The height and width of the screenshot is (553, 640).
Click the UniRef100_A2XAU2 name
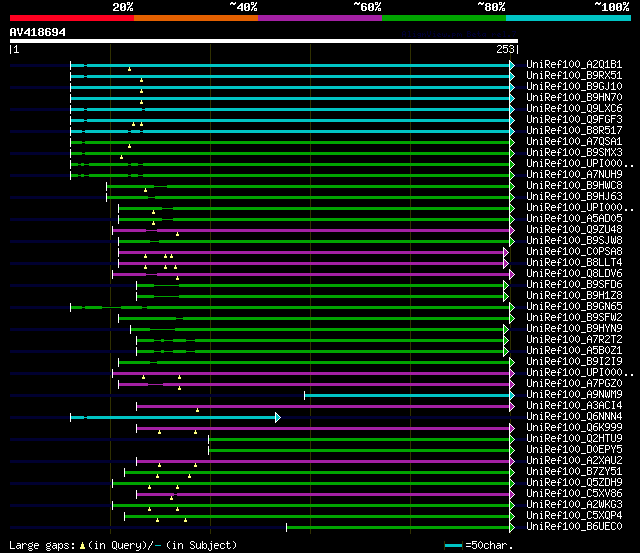pyautogui.click(x=574, y=461)
